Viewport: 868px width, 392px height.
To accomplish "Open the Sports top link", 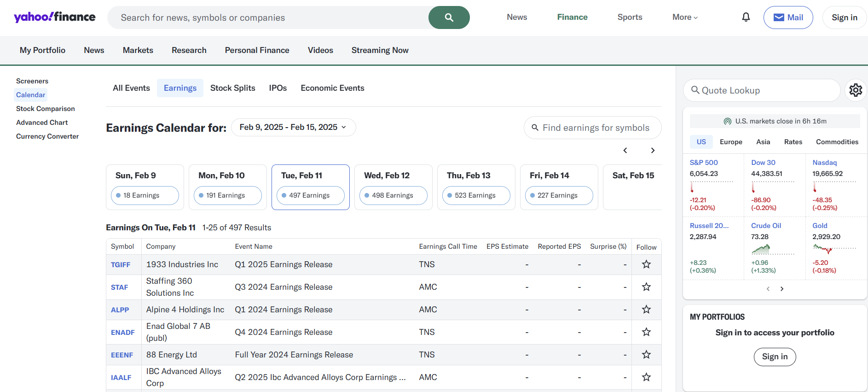I will [630, 17].
